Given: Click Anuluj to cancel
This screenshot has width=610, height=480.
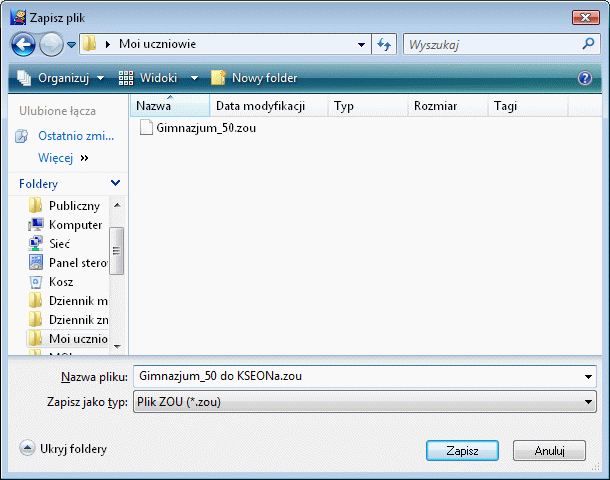Looking at the screenshot, I should [x=549, y=450].
